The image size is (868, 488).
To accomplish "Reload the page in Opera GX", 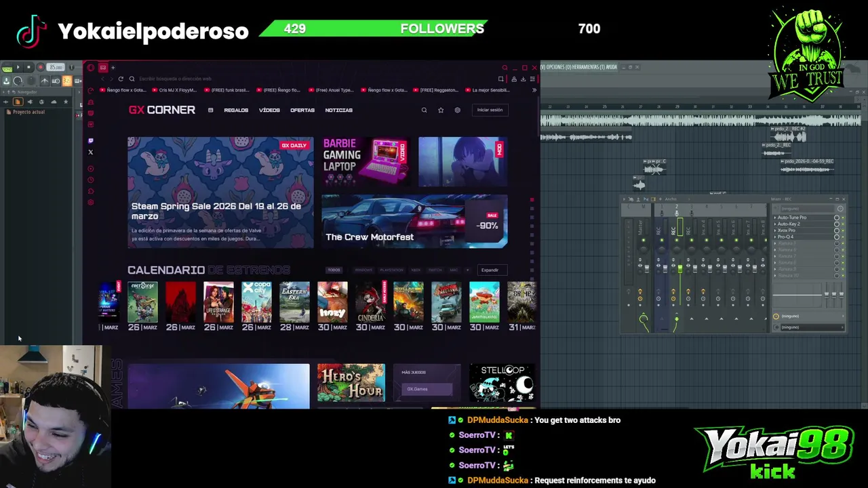I will [x=121, y=79].
